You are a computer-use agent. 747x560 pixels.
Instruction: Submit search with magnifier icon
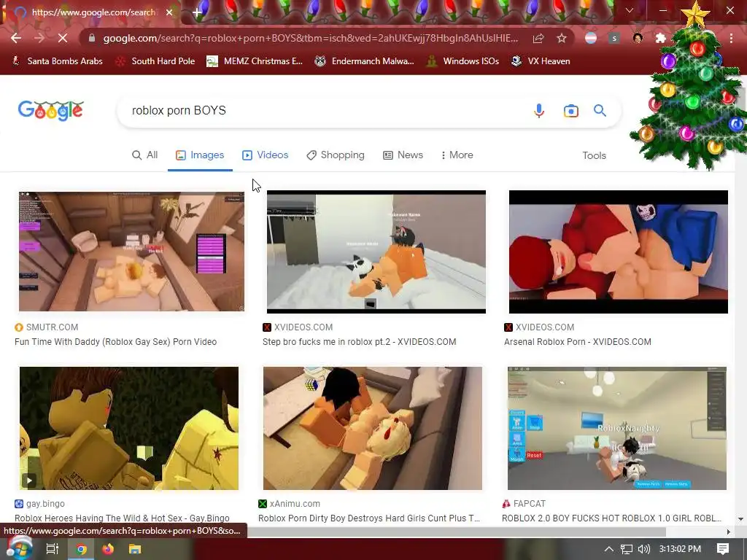600,111
